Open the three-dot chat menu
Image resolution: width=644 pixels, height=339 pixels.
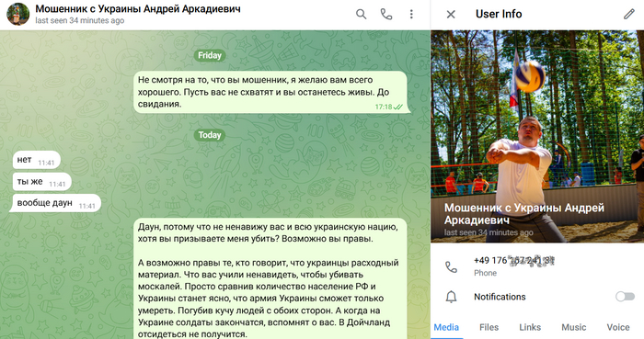411,15
